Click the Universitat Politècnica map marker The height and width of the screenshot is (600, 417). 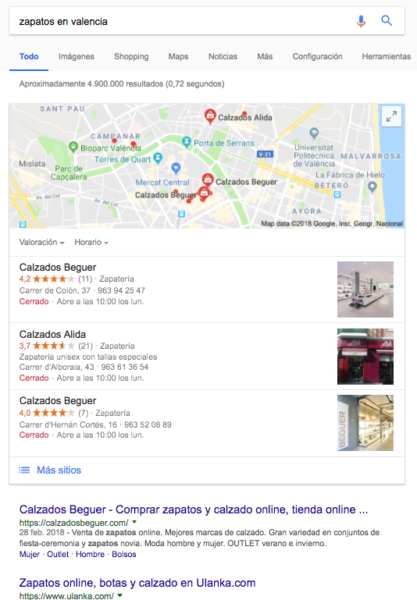coord(314,133)
